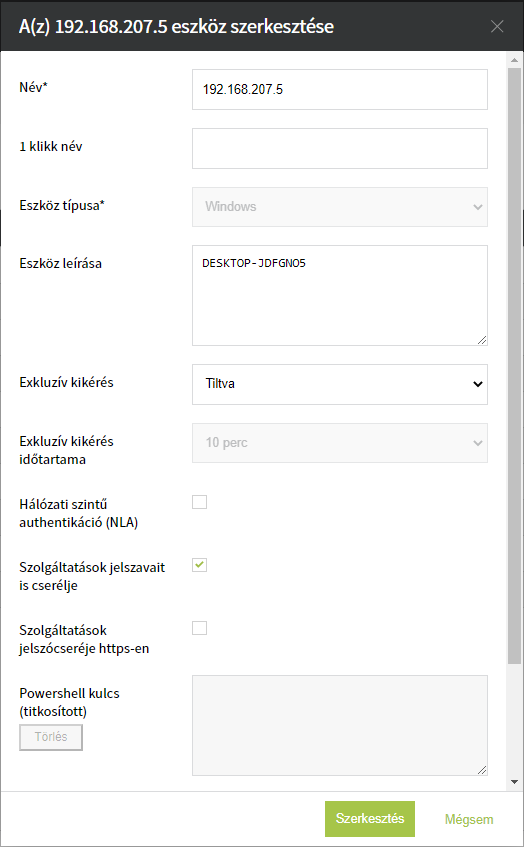Uncheck Szolgáltatások jelszavait is cserélje
524x847 pixels.
(199, 565)
